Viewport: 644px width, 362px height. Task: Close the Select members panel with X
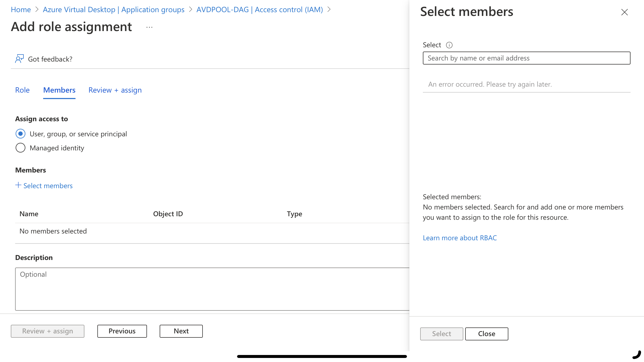[624, 12]
